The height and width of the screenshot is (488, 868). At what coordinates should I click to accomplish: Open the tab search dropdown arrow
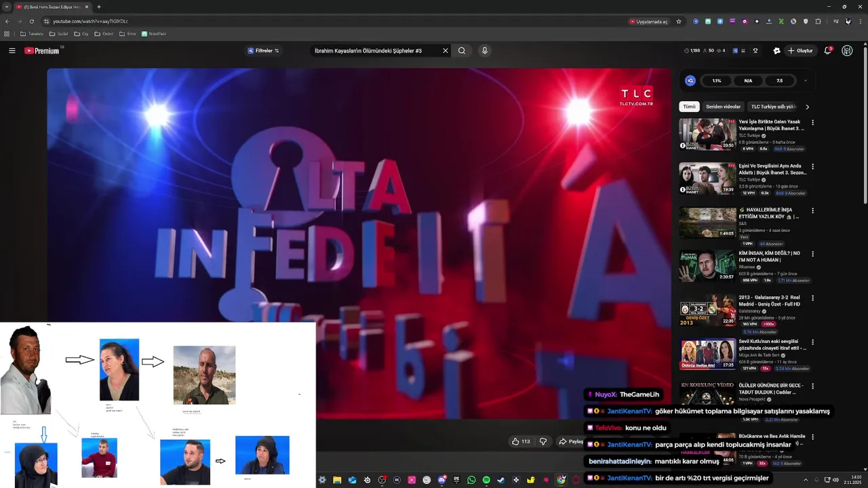click(x=7, y=7)
